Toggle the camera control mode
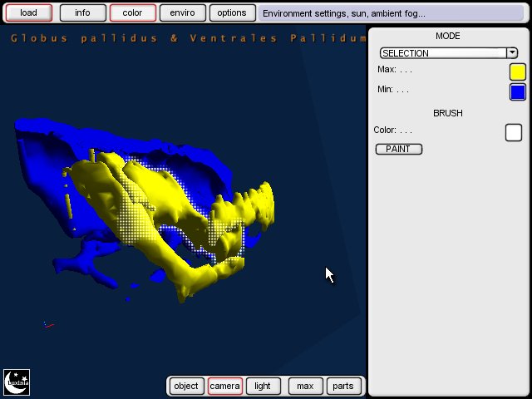 tap(224, 386)
